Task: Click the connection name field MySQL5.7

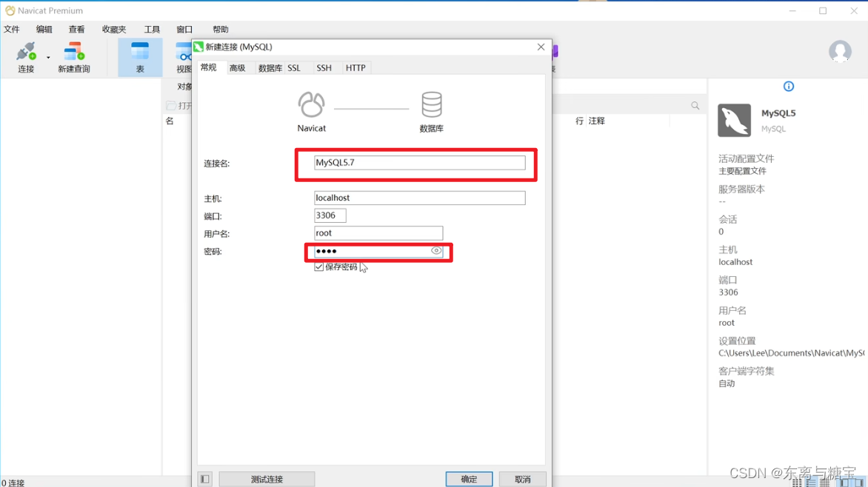Action: (420, 163)
